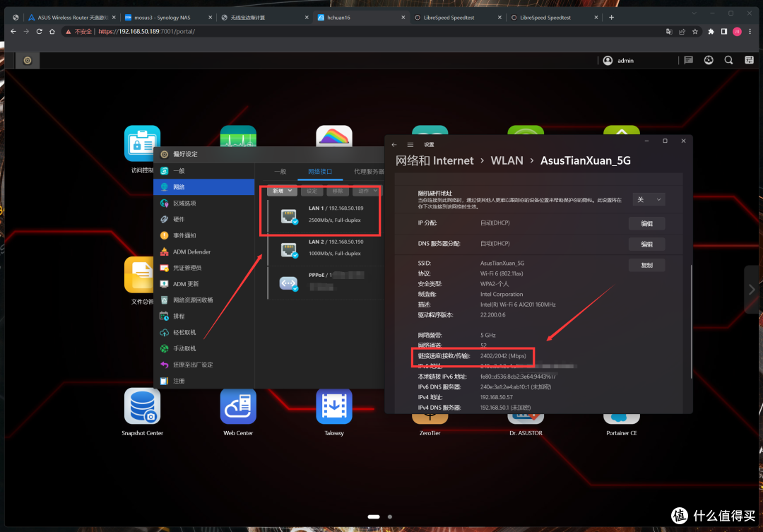Click the 设定 button in the interface toolbar

tap(312, 191)
